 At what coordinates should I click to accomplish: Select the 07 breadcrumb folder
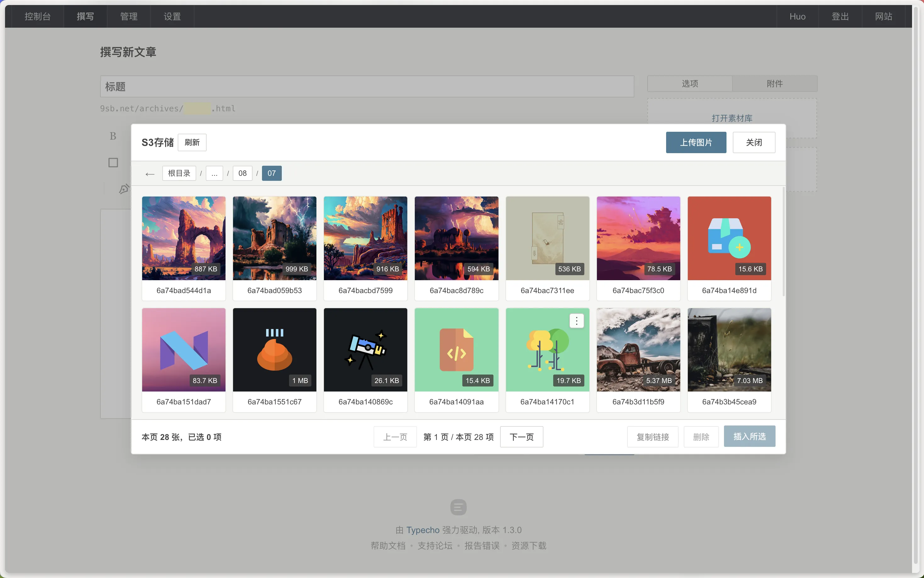271,173
